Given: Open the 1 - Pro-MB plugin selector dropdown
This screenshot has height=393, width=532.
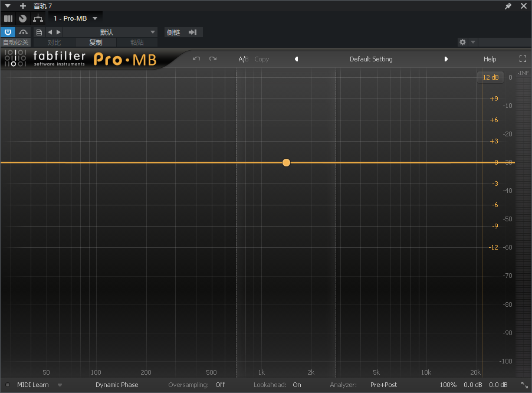Looking at the screenshot, I should coord(75,18).
